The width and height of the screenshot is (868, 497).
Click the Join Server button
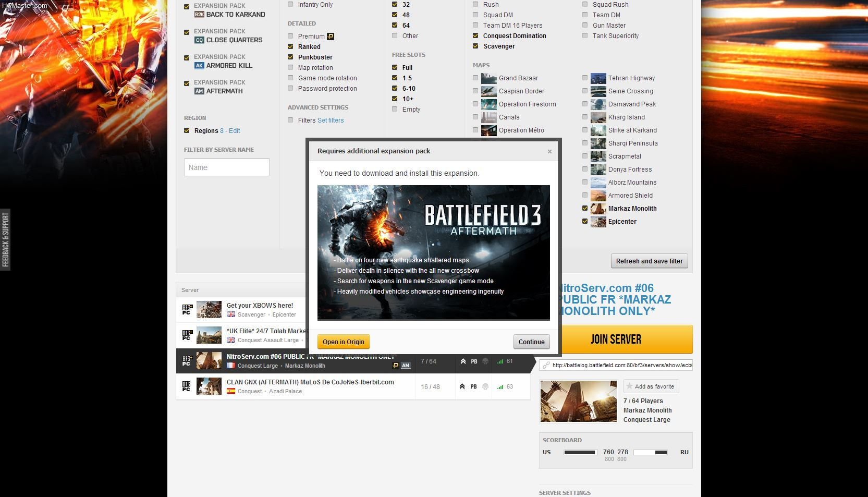616,340
